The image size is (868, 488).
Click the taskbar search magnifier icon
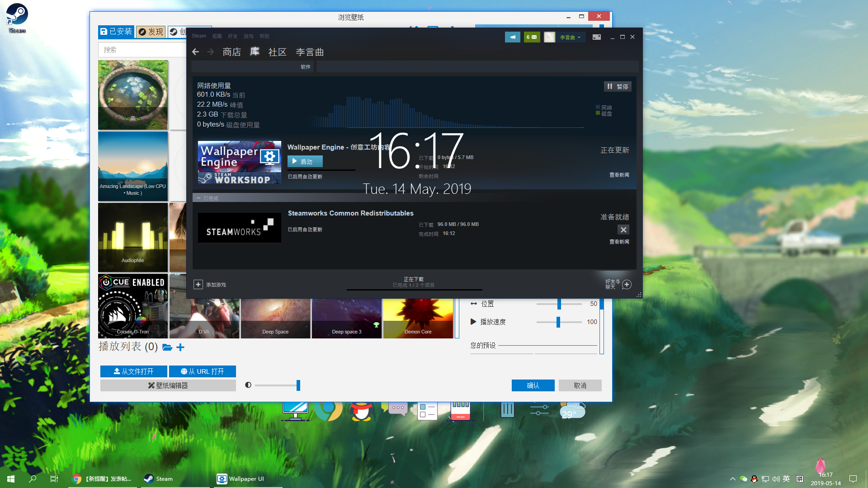tap(33, 479)
